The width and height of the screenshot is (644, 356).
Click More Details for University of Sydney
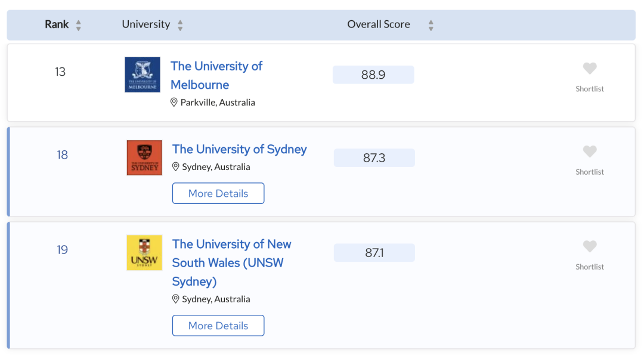pyautogui.click(x=218, y=193)
